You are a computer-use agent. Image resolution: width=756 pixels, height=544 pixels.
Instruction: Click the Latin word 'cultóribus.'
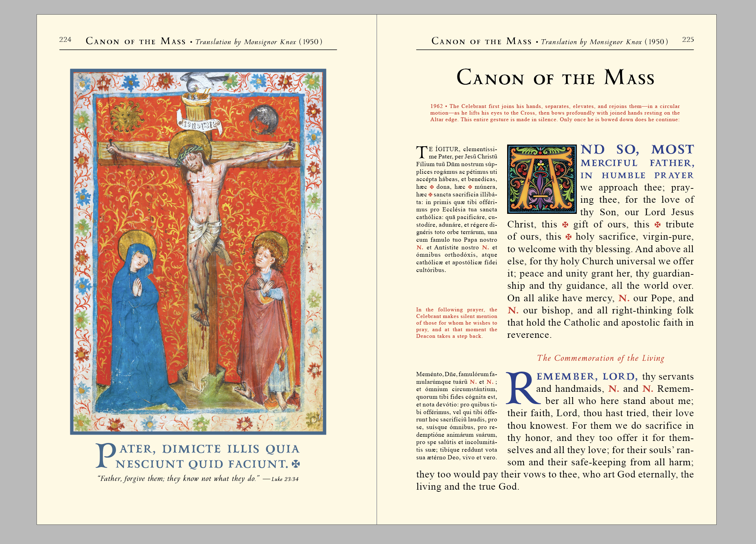pyautogui.click(x=431, y=270)
